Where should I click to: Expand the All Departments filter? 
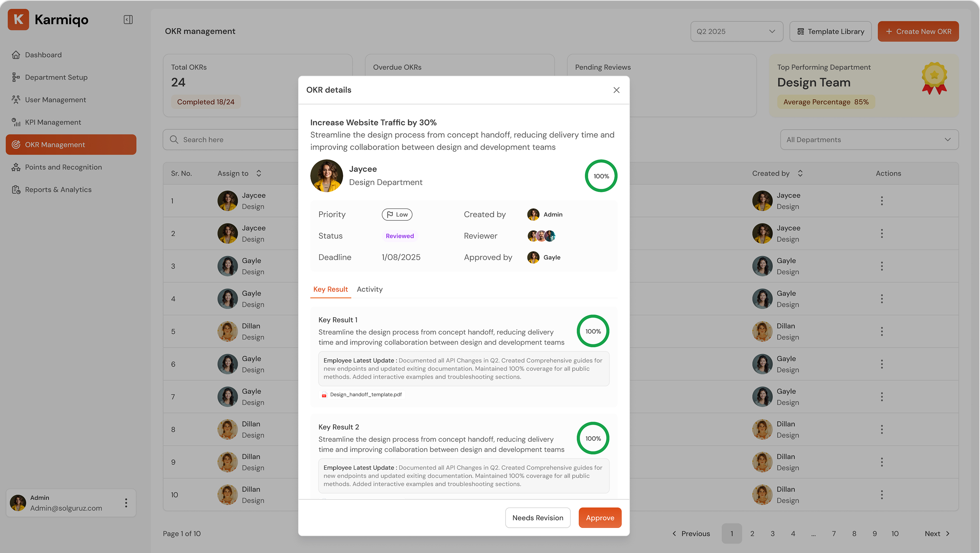click(869, 140)
